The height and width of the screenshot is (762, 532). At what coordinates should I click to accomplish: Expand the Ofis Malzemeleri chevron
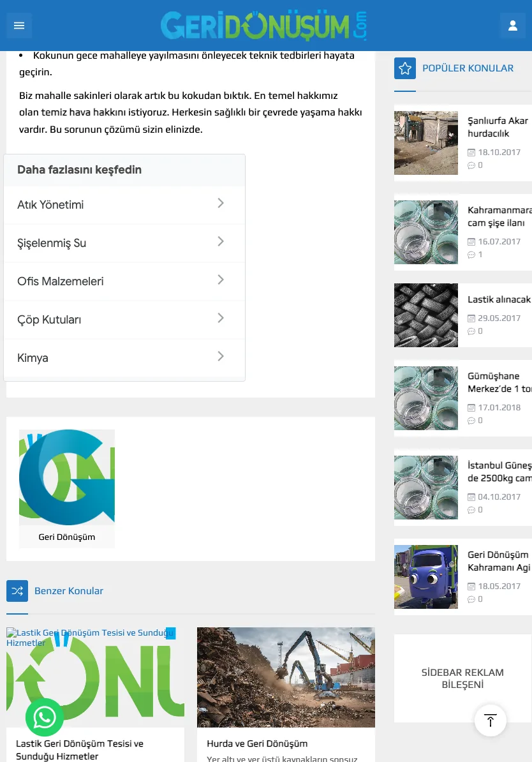[221, 280]
